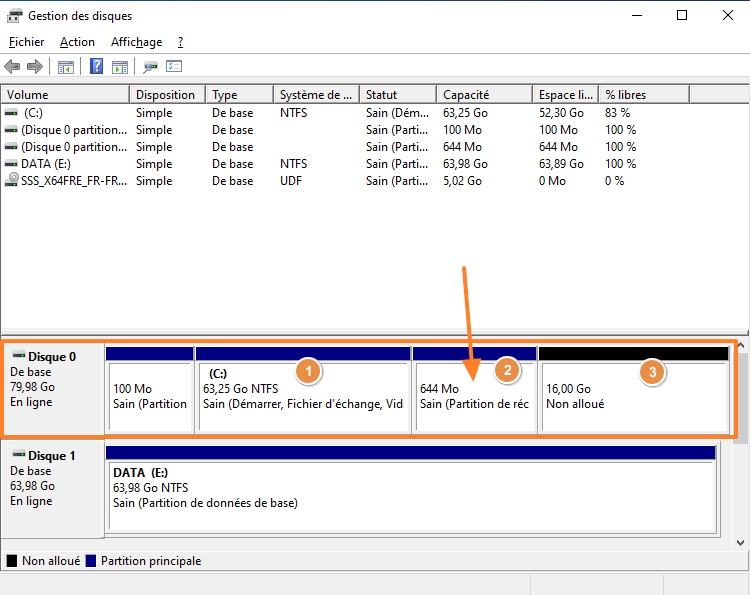
Task: Sort list by Volume column header
Action: tap(66, 95)
